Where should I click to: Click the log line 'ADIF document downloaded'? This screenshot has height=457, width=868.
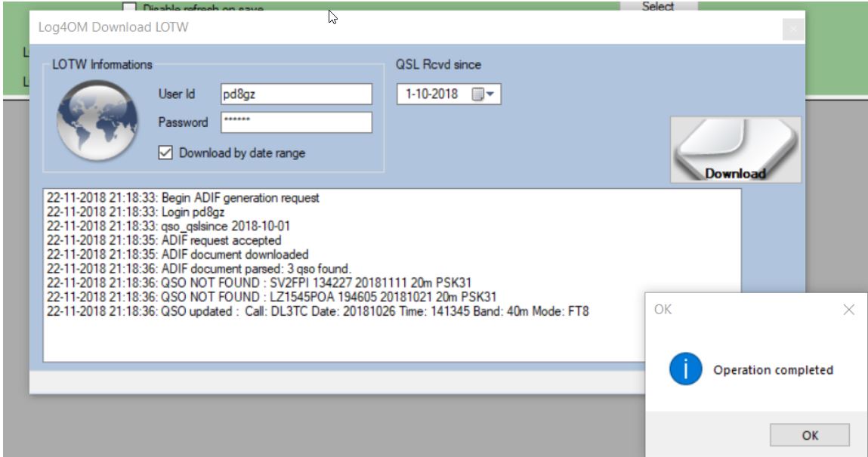pyautogui.click(x=178, y=255)
